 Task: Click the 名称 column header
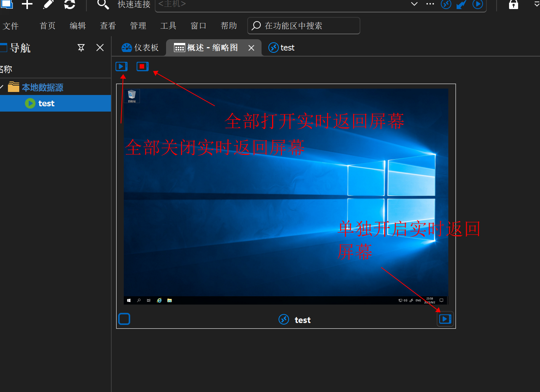(6, 69)
